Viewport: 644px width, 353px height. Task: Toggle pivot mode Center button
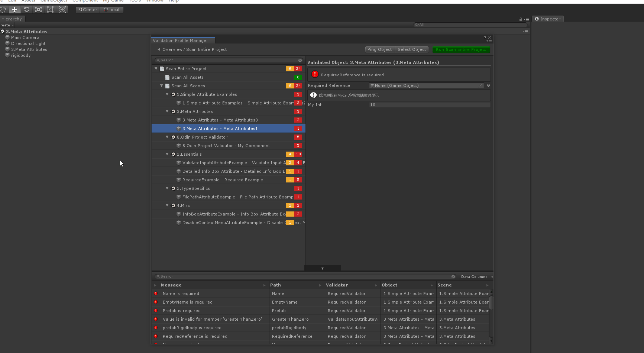click(88, 10)
